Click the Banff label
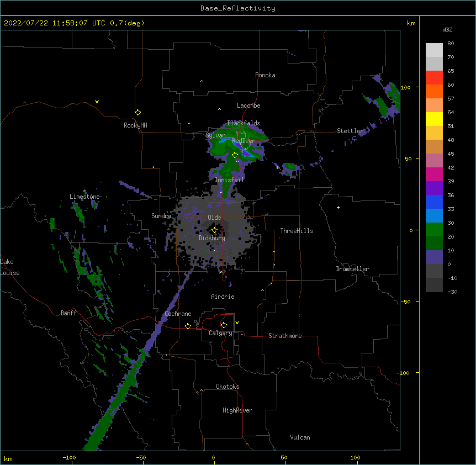This screenshot has width=476, height=465. pos(68,313)
